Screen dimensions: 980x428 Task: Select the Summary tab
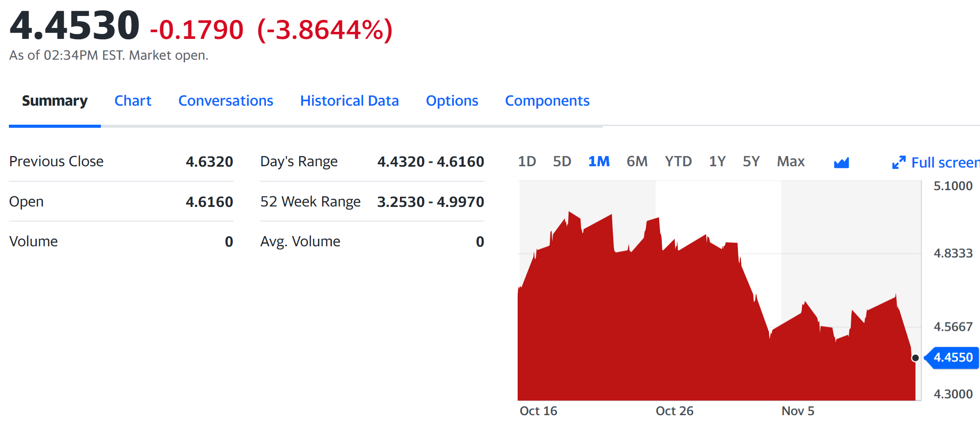point(55,101)
